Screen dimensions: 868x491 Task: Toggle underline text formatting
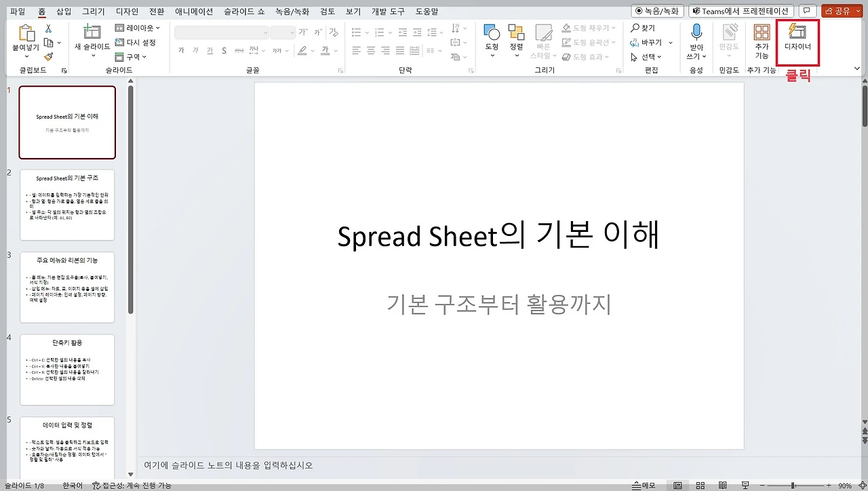210,50
